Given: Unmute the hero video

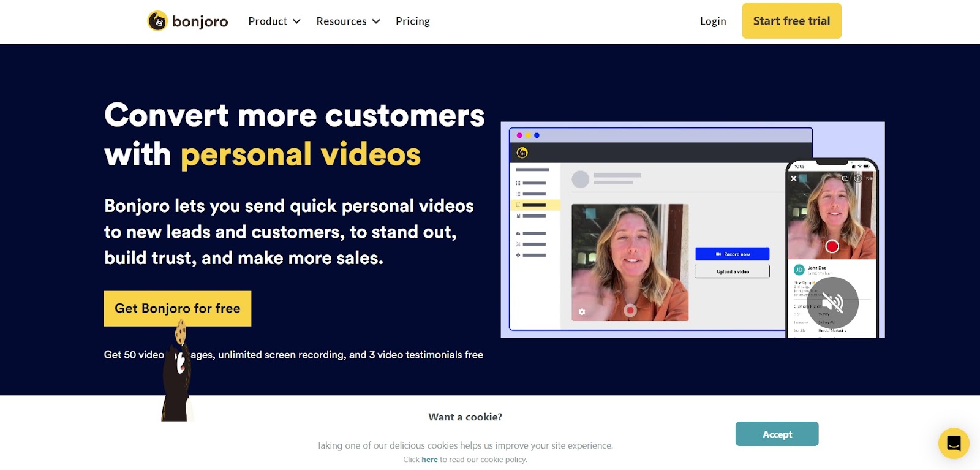Looking at the screenshot, I should click(832, 303).
